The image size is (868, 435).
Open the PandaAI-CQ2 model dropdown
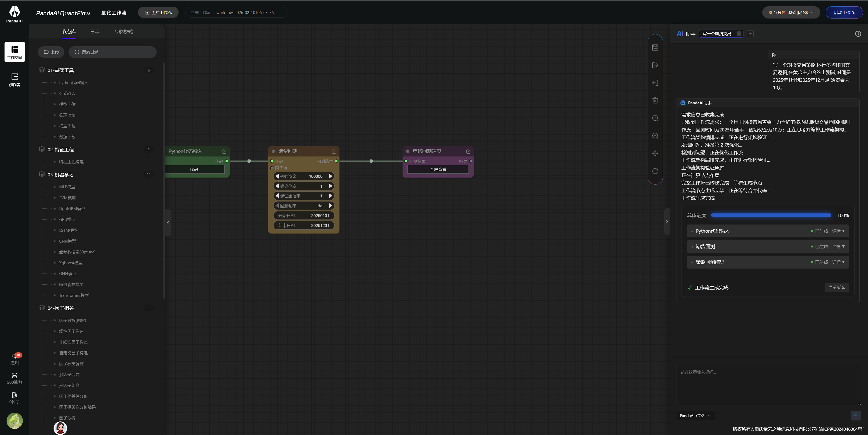point(695,416)
